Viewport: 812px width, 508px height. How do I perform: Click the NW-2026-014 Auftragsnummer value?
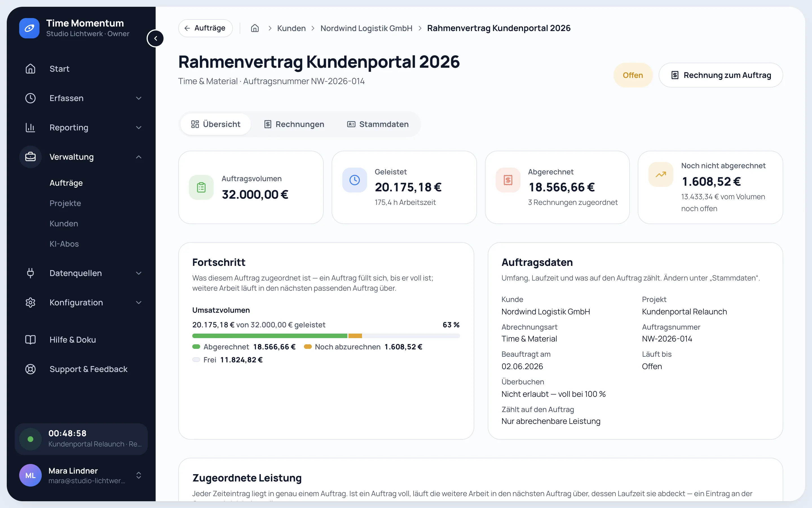pyautogui.click(x=667, y=339)
